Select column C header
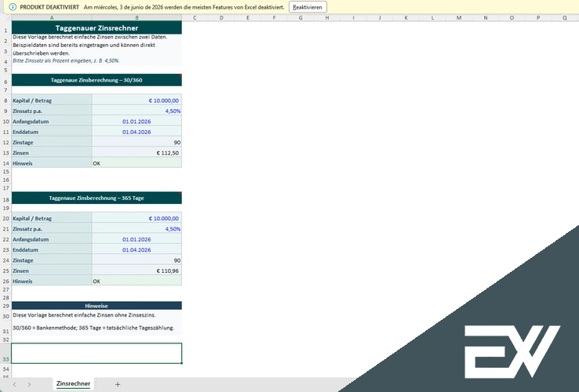Screen dimensions: 579x392 195,18
